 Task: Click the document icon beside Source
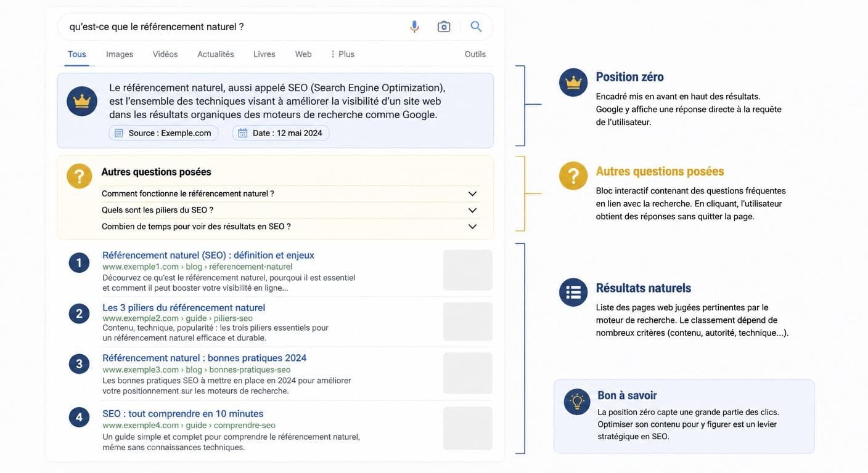point(119,133)
